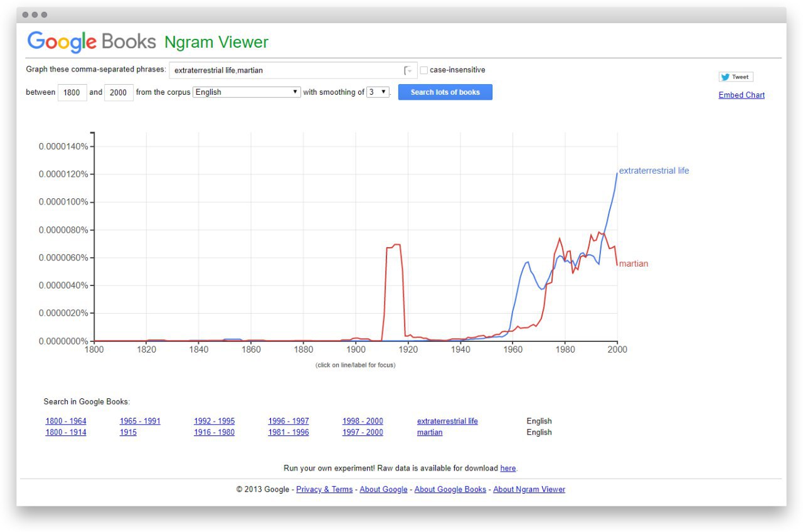This screenshot has height=532, width=803.
Task: Open Privacy & Terms link
Action: point(324,489)
